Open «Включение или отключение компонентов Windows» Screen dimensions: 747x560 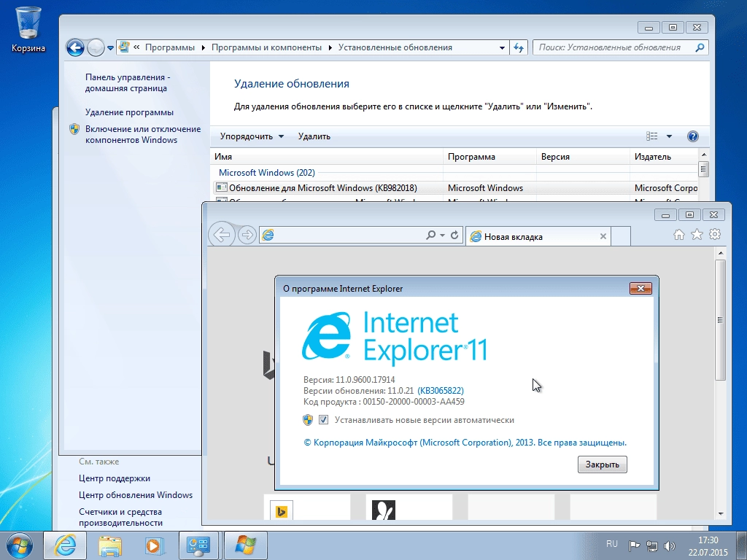point(143,134)
